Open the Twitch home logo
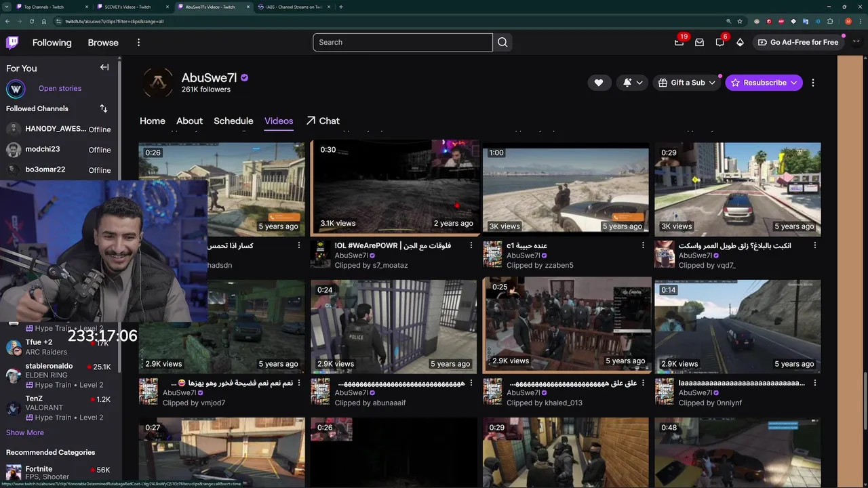The height and width of the screenshot is (488, 868). pos(12,42)
